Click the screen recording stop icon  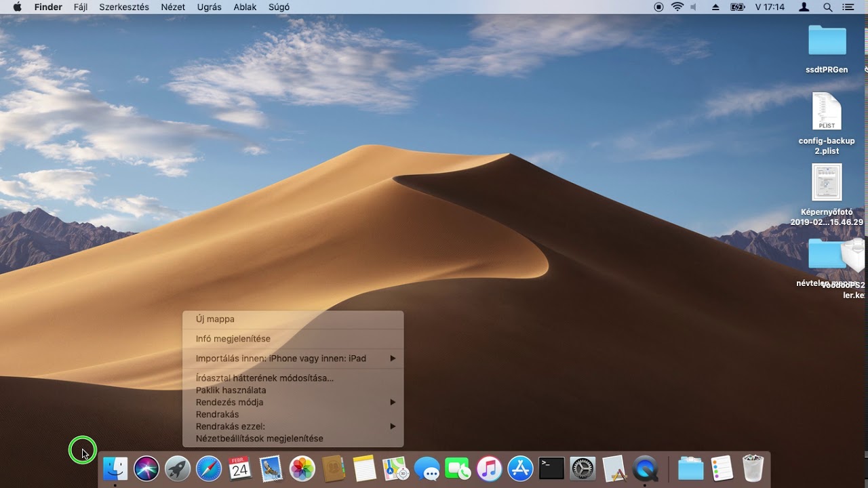click(658, 7)
